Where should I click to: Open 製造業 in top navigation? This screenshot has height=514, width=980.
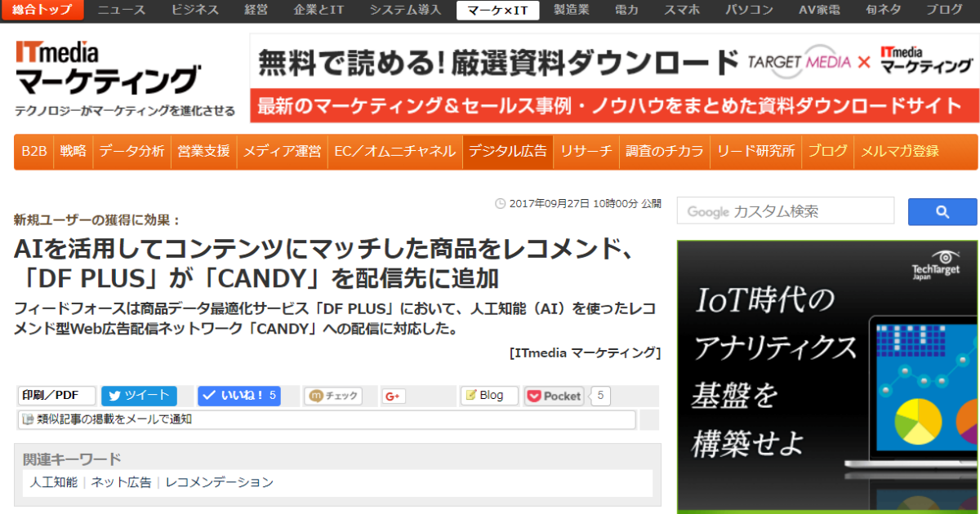click(572, 10)
